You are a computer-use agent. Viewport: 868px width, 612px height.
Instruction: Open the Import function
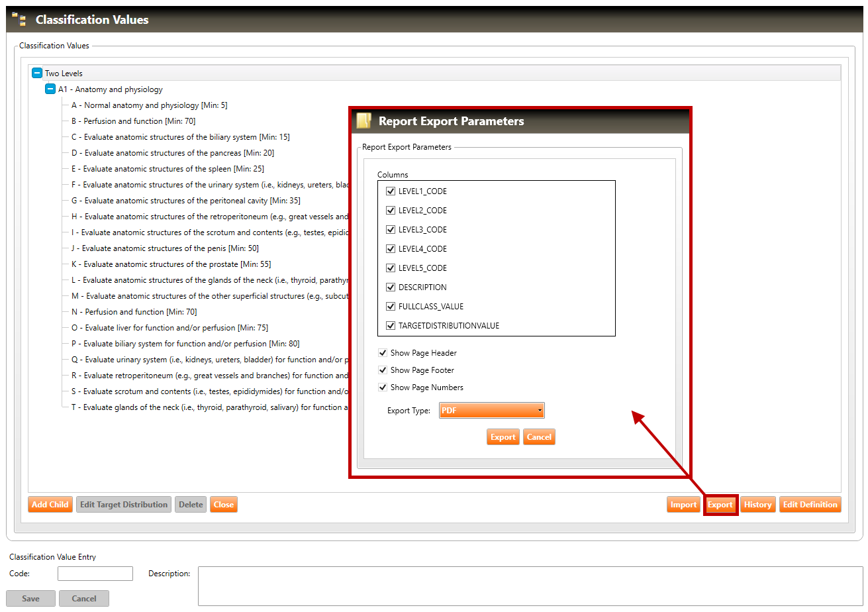coord(683,505)
